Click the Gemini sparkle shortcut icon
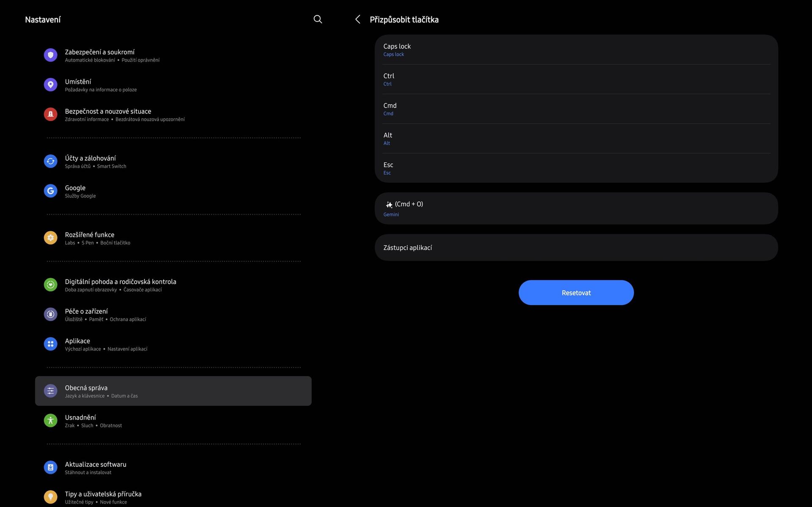812x507 pixels. click(389, 205)
